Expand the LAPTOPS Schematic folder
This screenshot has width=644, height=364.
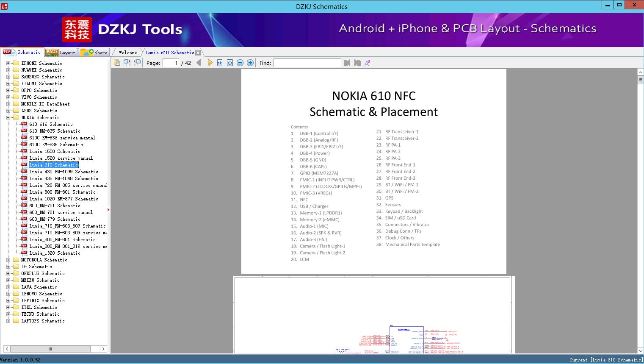pos(8,321)
